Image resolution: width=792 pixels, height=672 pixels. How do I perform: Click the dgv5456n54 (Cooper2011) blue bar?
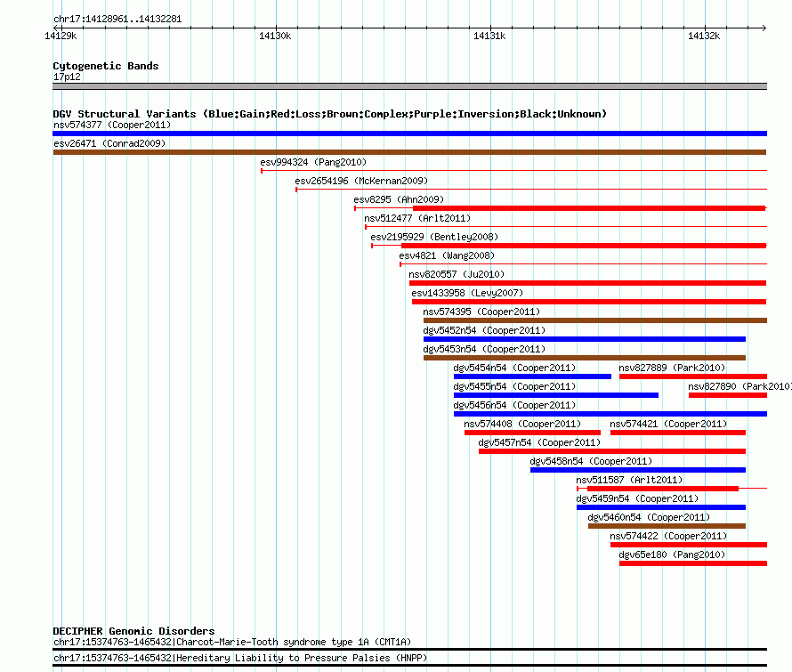pyautogui.click(x=610, y=414)
